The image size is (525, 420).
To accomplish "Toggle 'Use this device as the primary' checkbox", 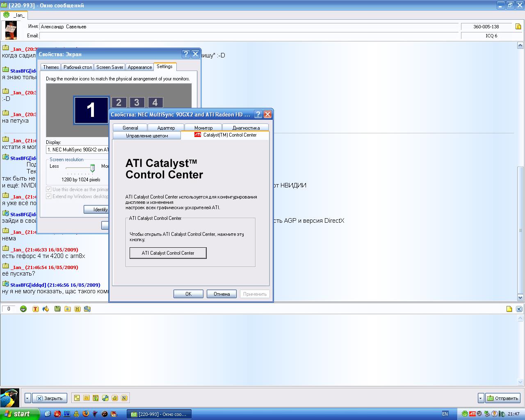I will (49, 189).
